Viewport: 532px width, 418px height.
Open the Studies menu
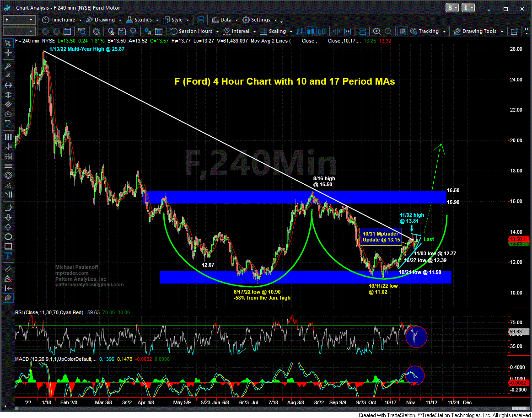click(x=141, y=20)
